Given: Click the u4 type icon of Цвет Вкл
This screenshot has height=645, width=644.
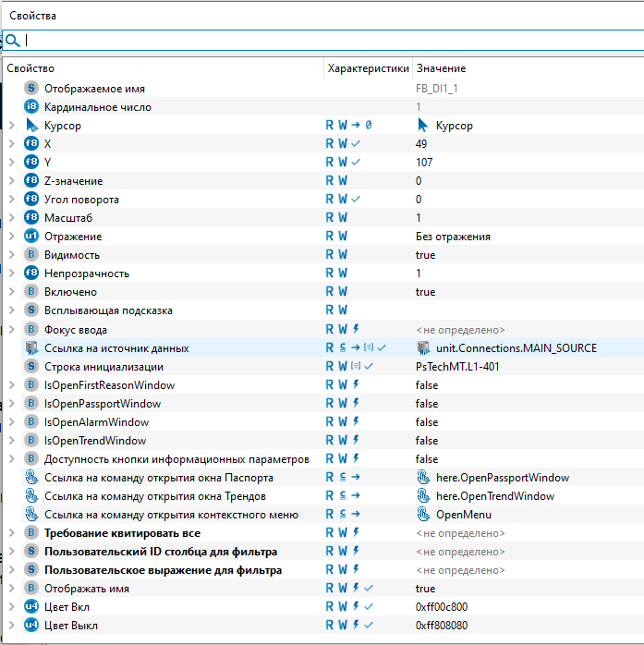Looking at the screenshot, I should (x=31, y=607).
